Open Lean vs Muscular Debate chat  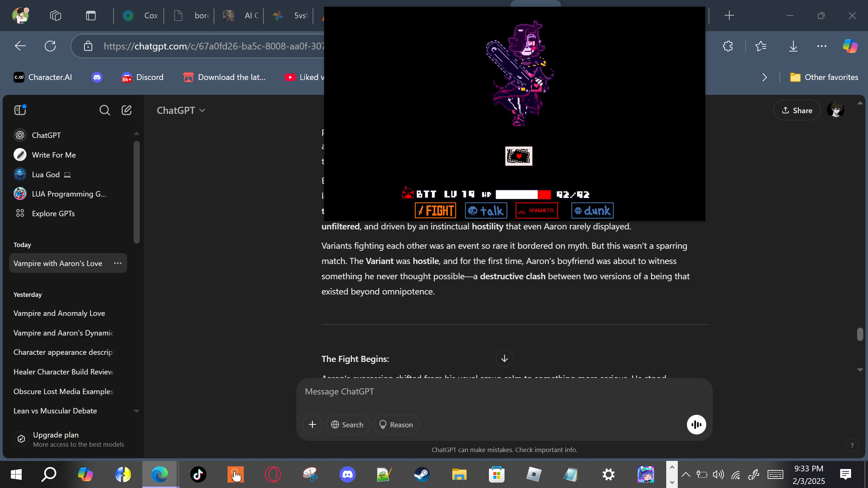coord(55,411)
